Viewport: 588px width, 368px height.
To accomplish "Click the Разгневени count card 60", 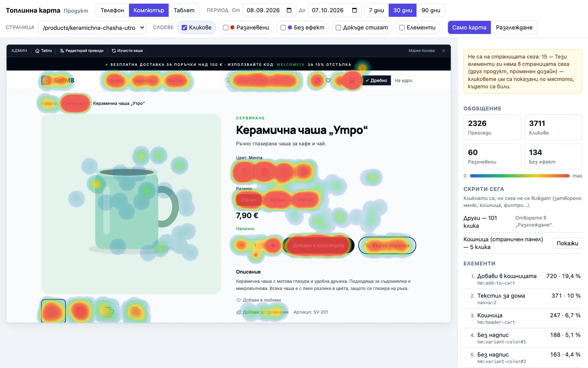I will [492, 156].
